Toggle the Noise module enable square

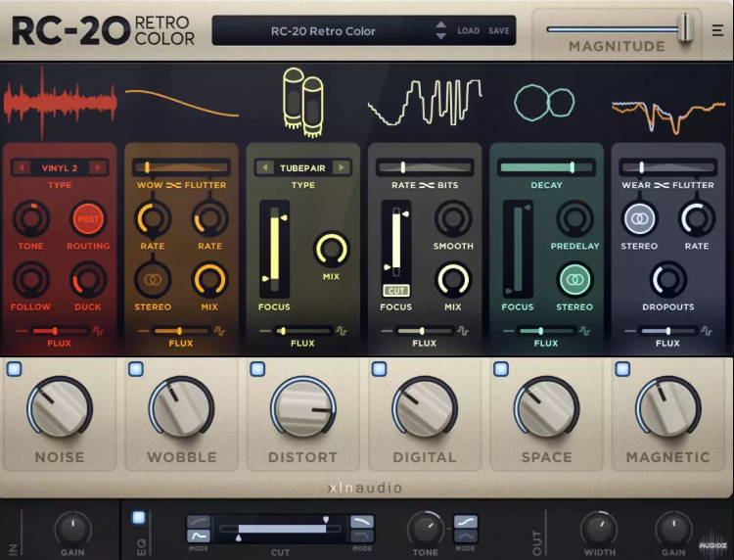pos(14,369)
